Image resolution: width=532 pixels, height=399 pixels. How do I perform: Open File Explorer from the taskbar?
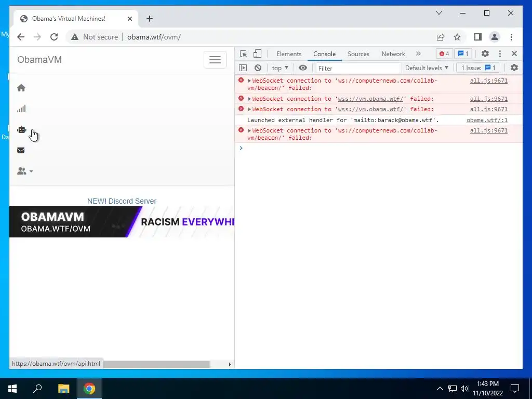click(63, 389)
